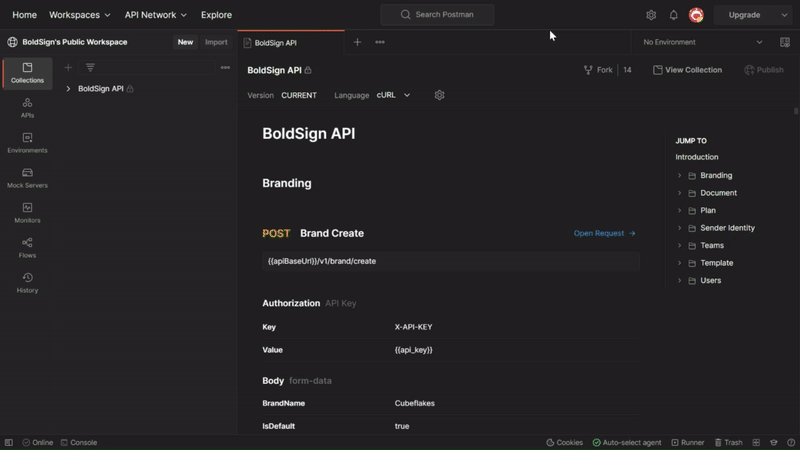
Task: Expand the Branding folder in Jump To
Action: [x=679, y=176]
